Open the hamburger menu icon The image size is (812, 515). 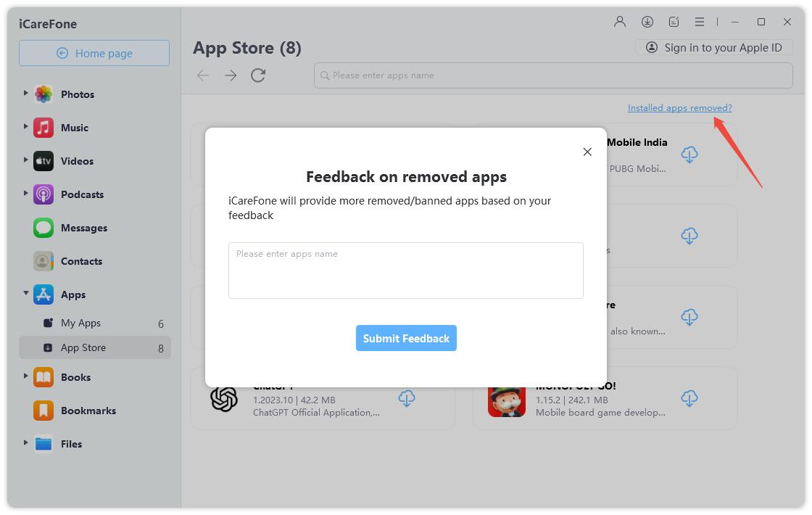pyautogui.click(x=700, y=22)
